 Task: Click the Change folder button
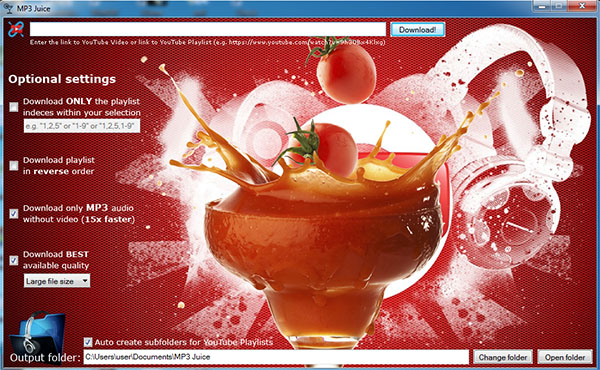pos(502,357)
